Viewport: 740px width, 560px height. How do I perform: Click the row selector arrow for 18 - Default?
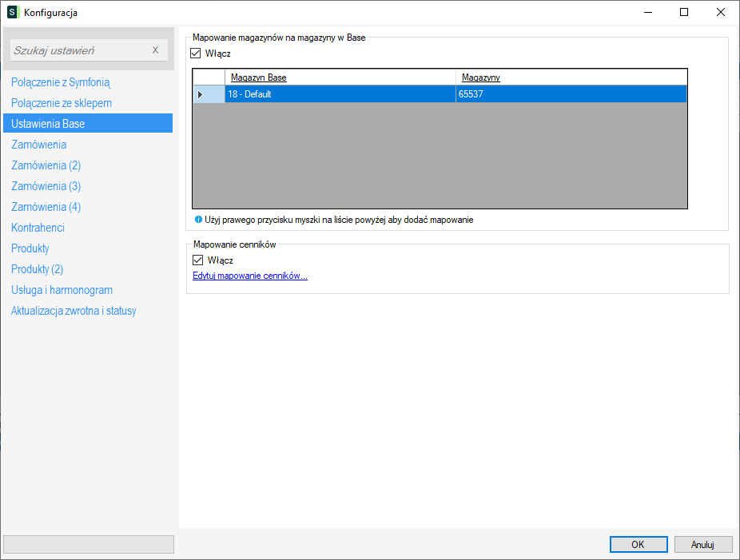(201, 94)
